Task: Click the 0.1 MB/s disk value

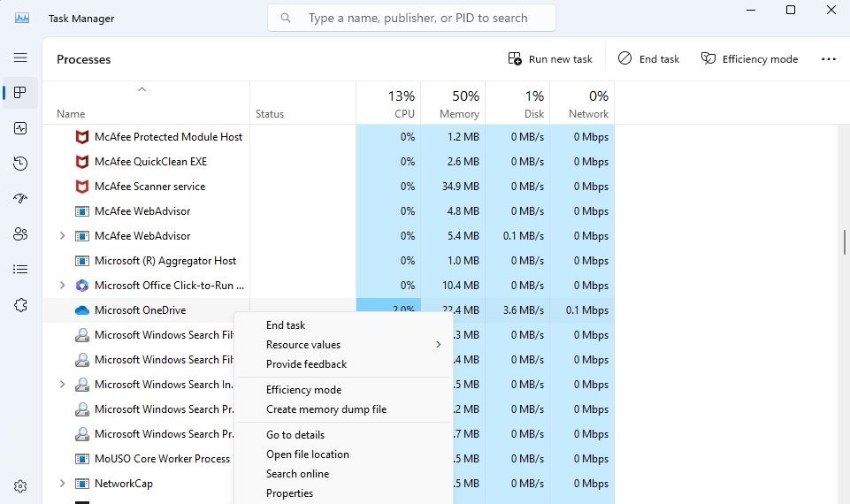Action: pos(523,236)
